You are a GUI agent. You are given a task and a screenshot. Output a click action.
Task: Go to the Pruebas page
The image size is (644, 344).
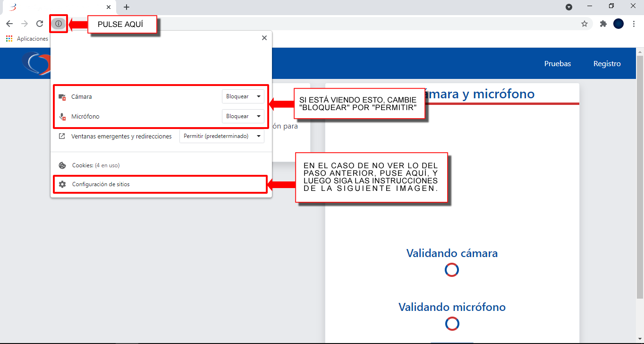[x=557, y=64]
